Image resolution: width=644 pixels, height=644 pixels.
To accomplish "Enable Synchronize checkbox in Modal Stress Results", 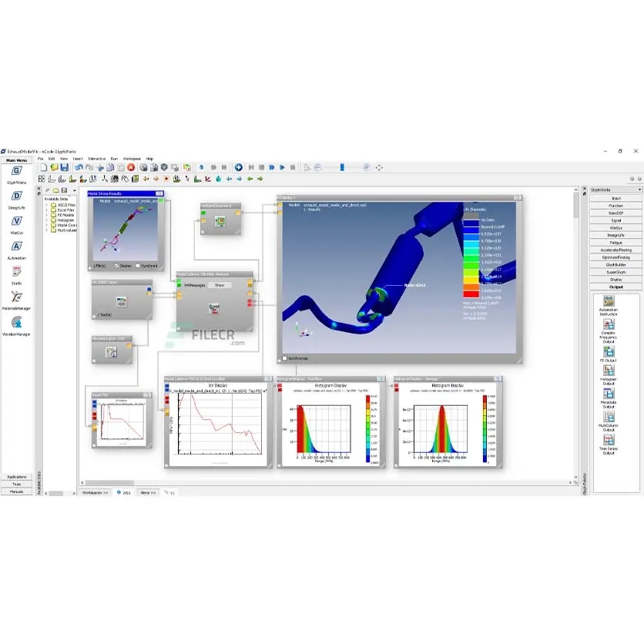I will click(139, 266).
